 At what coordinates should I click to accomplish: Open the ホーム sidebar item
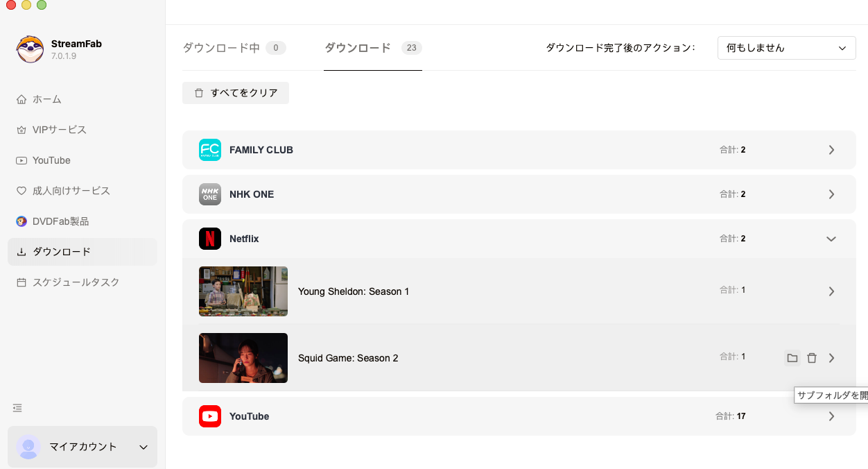point(83,99)
